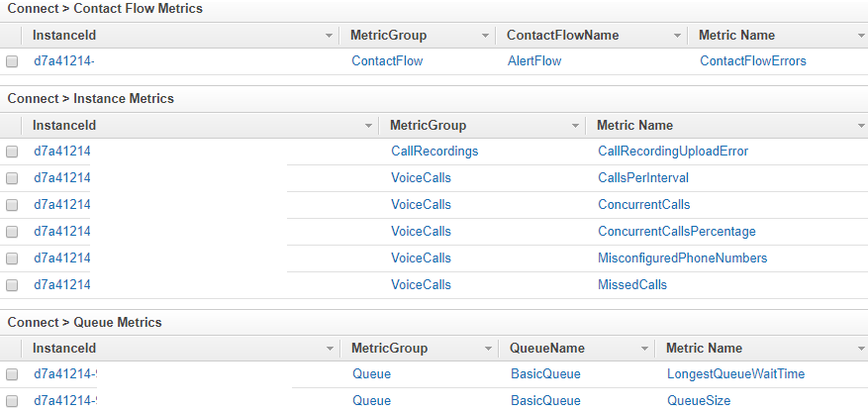The image size is (868, 412).
Task: Open the CallsPerInterval metric link
Action: tap(643, 177)
